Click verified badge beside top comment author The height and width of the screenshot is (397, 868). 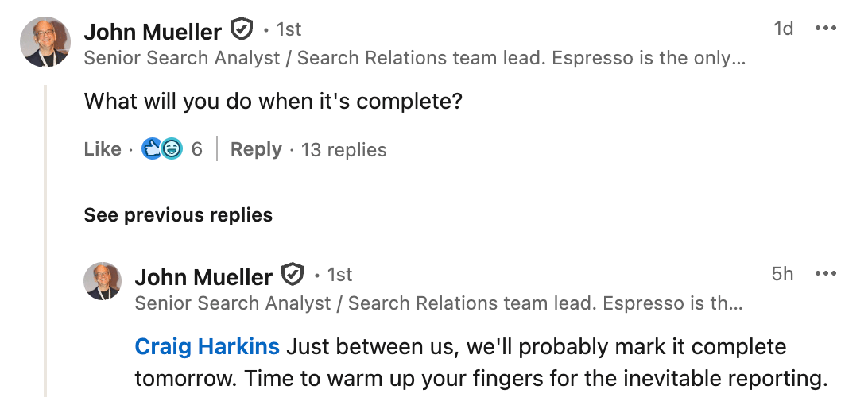(241, 30)
